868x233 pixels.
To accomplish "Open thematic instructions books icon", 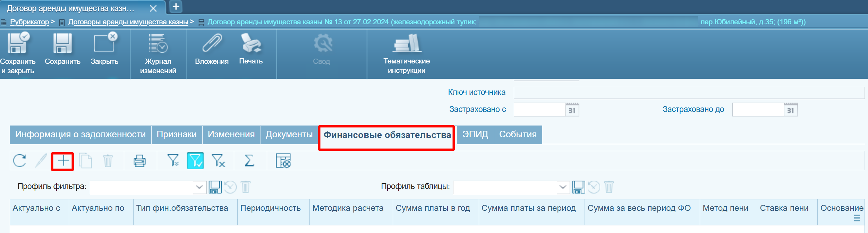I will click(407, 44).
